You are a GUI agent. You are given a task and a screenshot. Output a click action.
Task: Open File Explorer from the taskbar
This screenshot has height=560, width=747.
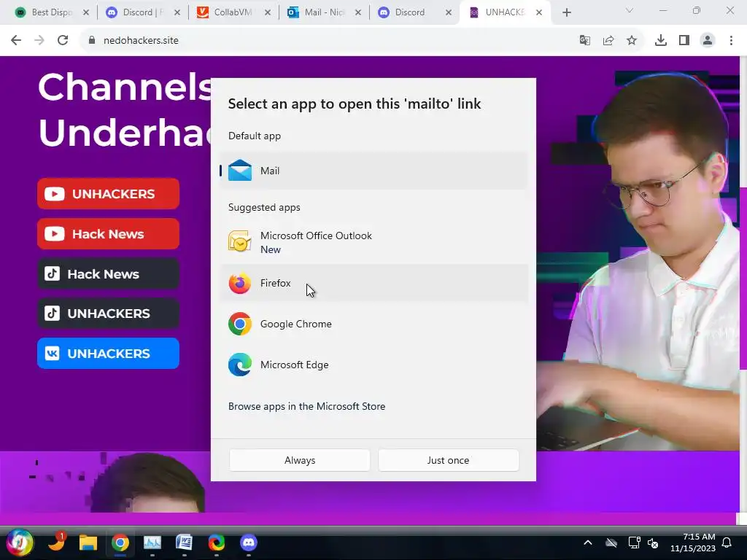click(x=88, y=542)
